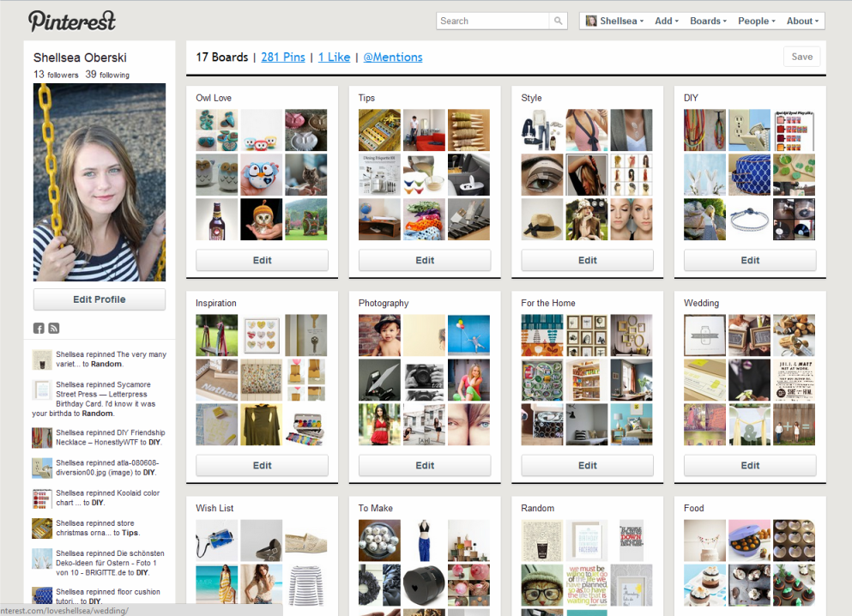852x616 pixels.
Task: Open the @Mentions tab
Action: pos(393,57)
